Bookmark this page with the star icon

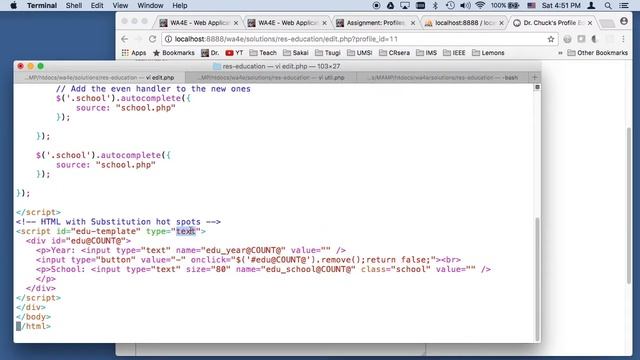(x=551, y=39)
